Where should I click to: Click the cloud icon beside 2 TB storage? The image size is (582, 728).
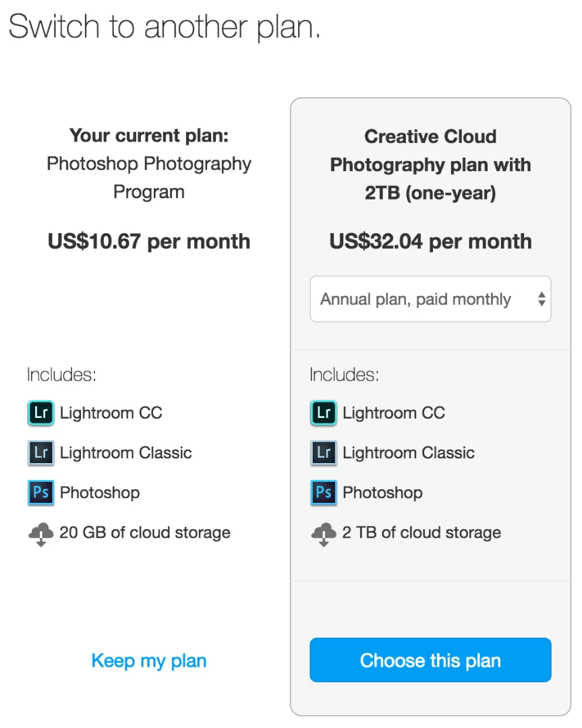click(x=324, y=534)
